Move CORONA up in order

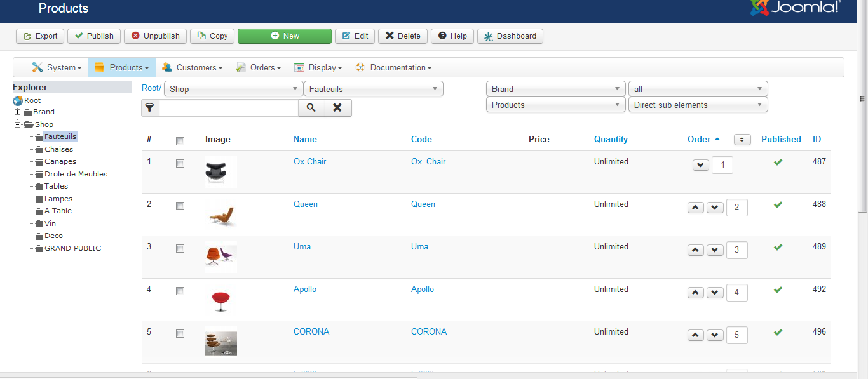click(696, 335)
